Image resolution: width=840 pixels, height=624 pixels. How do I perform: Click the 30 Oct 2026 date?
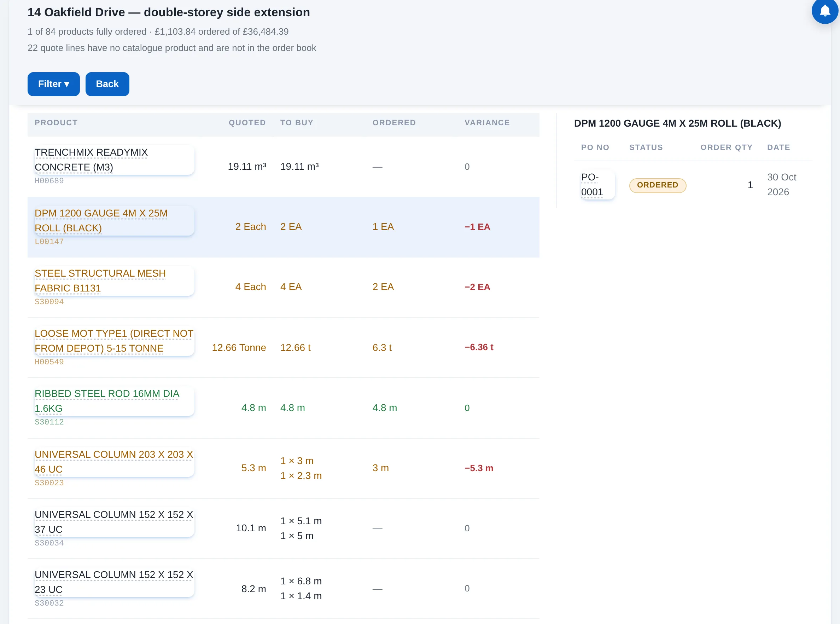(x=781, y=185)
